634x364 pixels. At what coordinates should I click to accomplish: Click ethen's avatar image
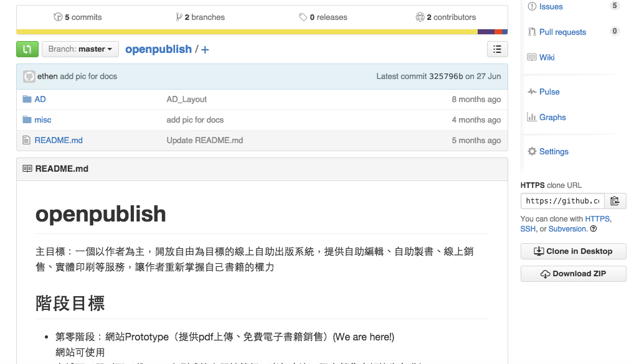29,77
